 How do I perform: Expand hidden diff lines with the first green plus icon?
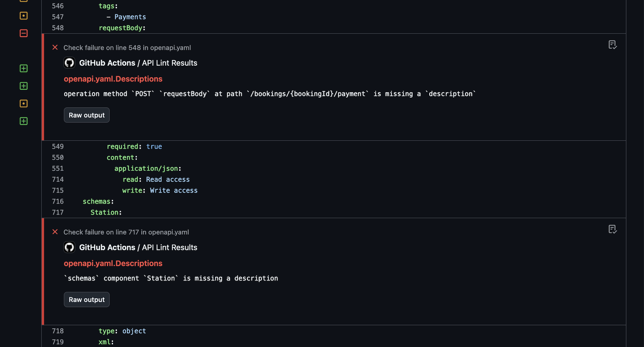tap(24, 68)
